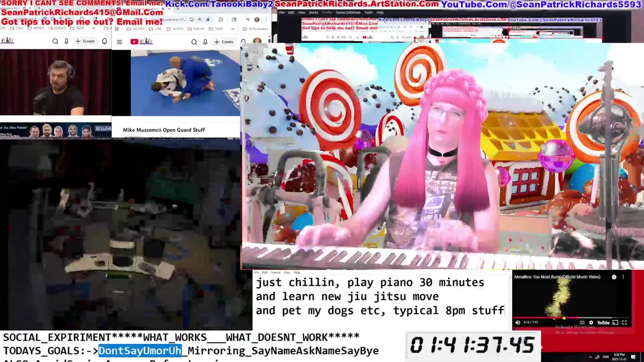Open the HISTORY bookmark folder

point(136,29)
